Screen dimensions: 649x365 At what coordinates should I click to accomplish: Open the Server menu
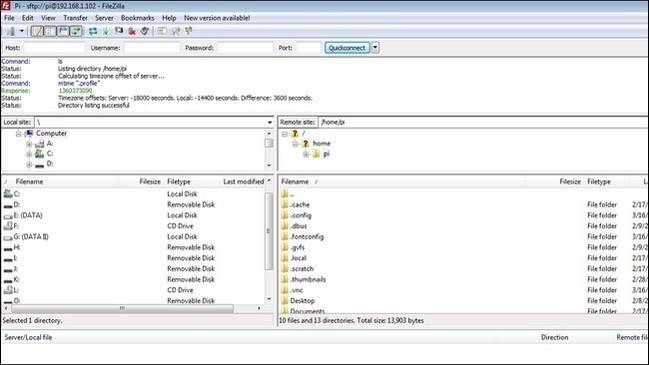(104, 18)
